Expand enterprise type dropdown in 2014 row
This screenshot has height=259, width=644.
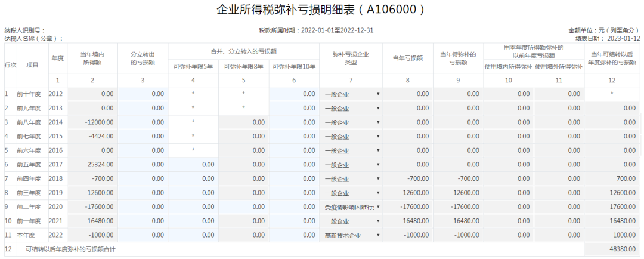(352, 122)
